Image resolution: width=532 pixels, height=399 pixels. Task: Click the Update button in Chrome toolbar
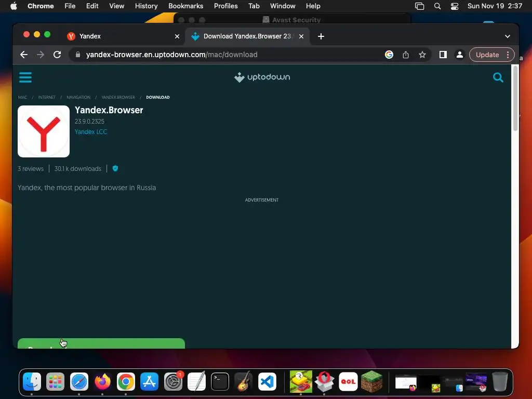[487, 55]
